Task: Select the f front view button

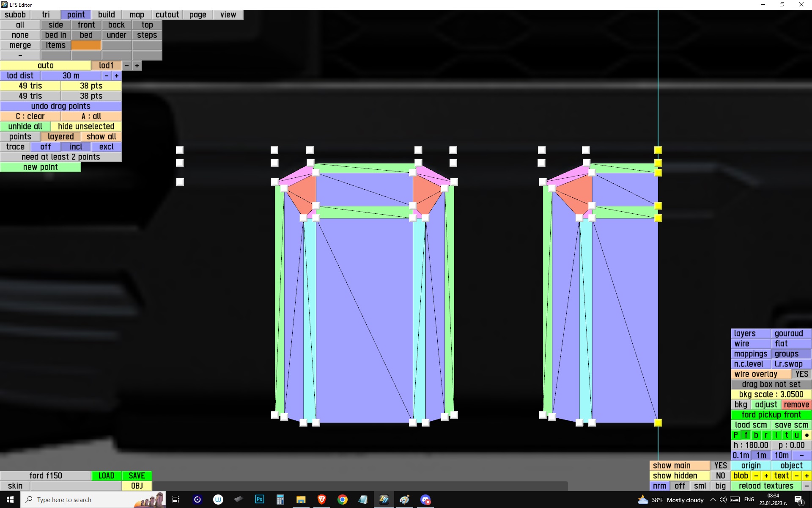Action: pos(746,435)
